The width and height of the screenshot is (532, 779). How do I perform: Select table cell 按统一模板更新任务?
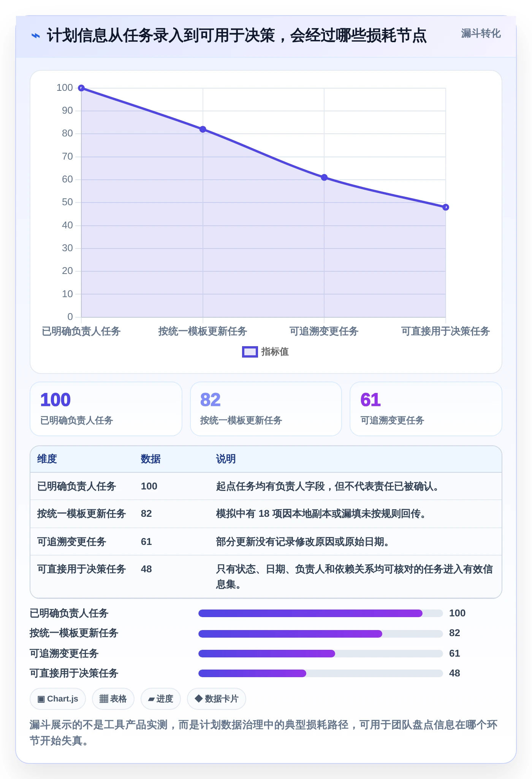[x=81, y=514]
